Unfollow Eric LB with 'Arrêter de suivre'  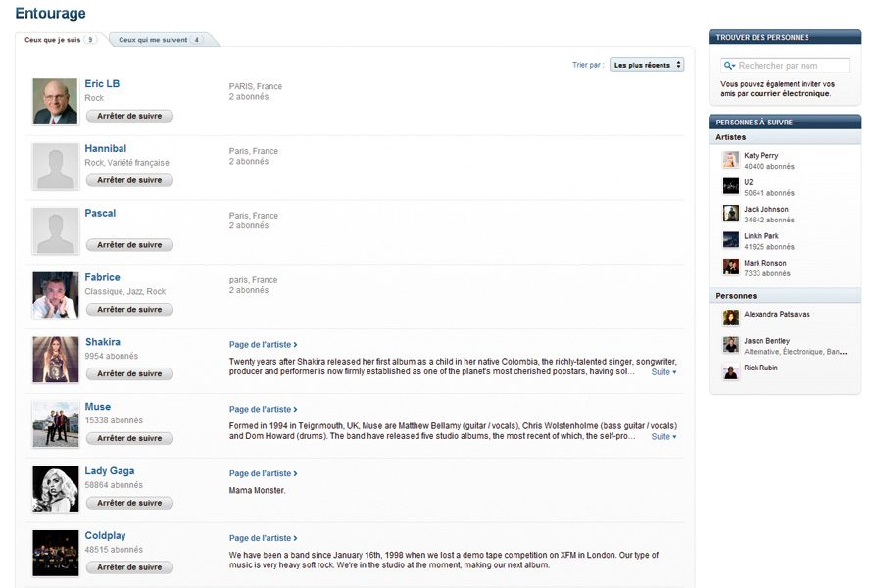point(129,116)
